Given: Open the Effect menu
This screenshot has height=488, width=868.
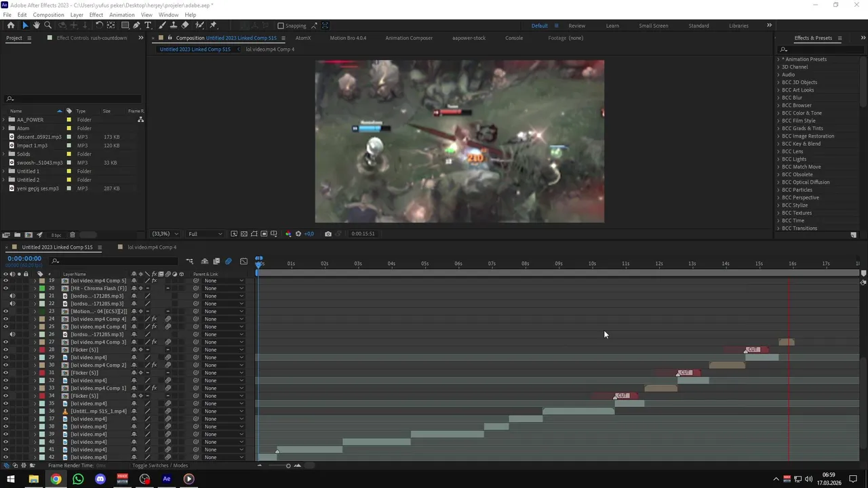Looking at the screenshot, I should tap(96, 15).
